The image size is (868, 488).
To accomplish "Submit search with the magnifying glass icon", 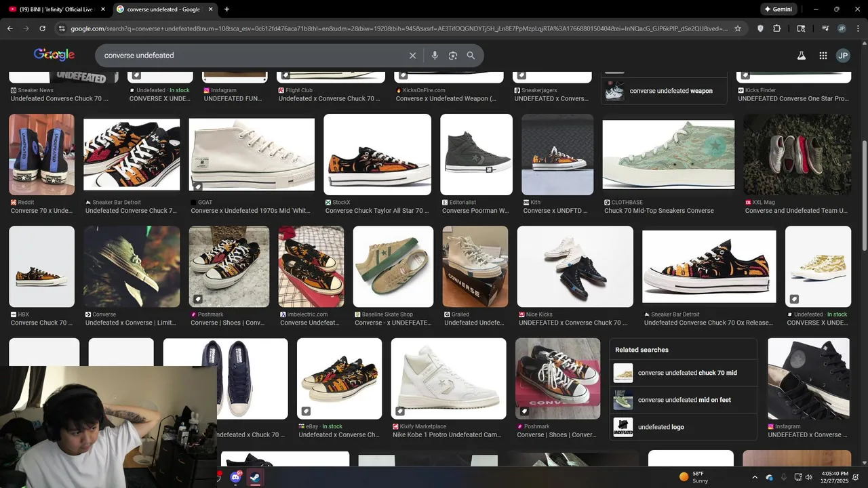I will (471, 56).
